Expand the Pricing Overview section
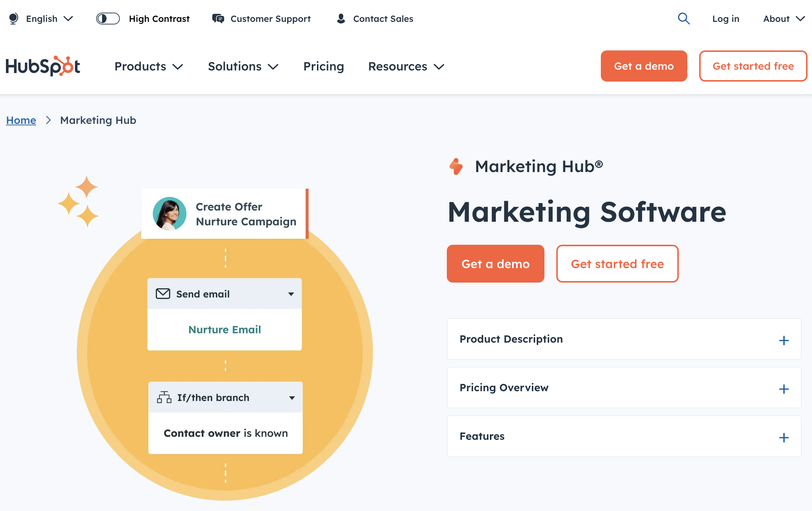Image resolution: width=812 pixels, height=511 pixels. coord(784,388)
